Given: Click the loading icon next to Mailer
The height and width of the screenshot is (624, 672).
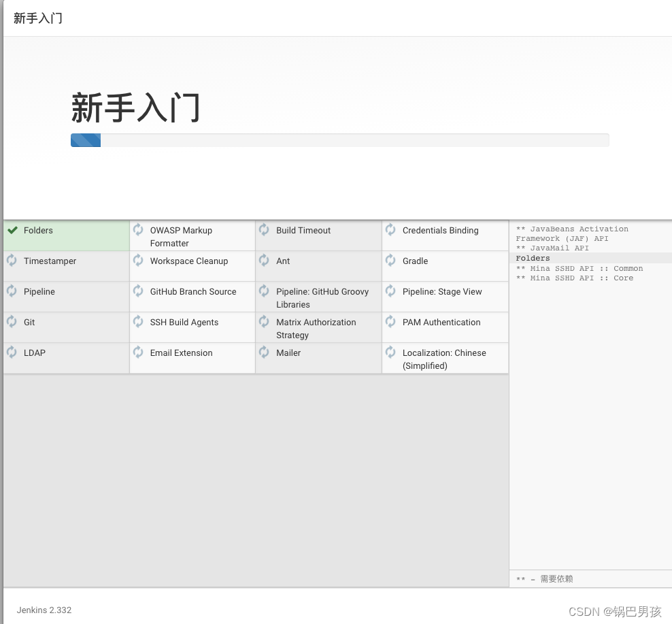Looking at the screenshot, I should tap(264, 353).
